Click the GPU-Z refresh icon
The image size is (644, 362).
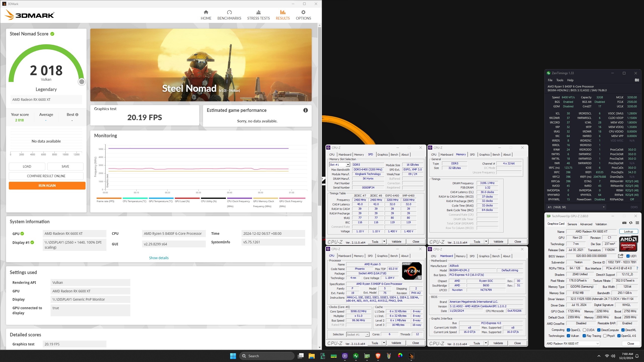631,223
